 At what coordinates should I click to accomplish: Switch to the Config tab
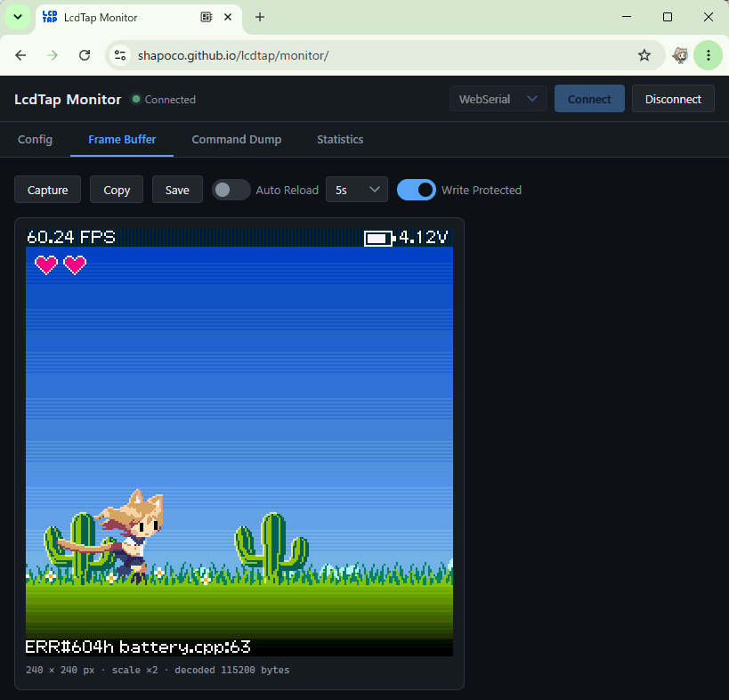pyautogui.click(x=35, y=140)
